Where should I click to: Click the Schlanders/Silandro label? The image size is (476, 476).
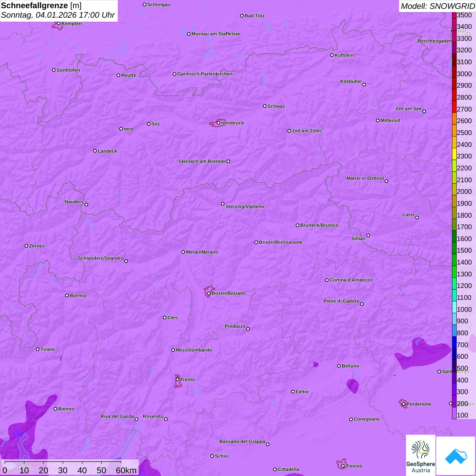click(x=101, y=258)
